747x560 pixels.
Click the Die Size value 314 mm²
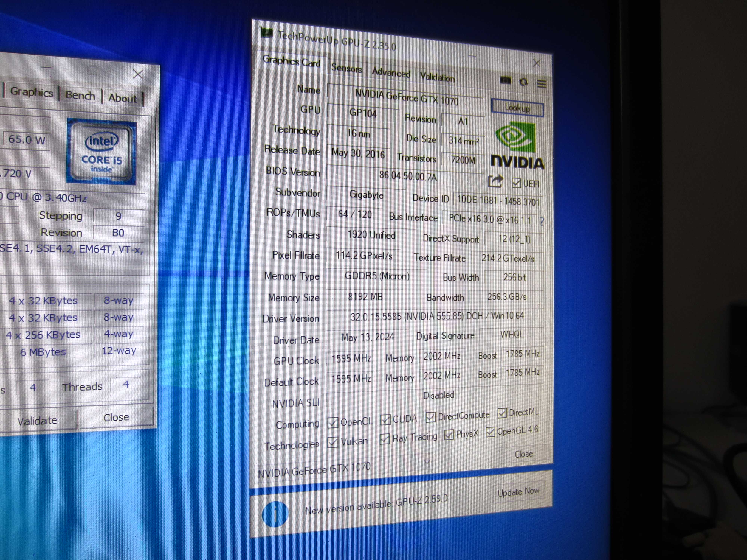point(463,141)
